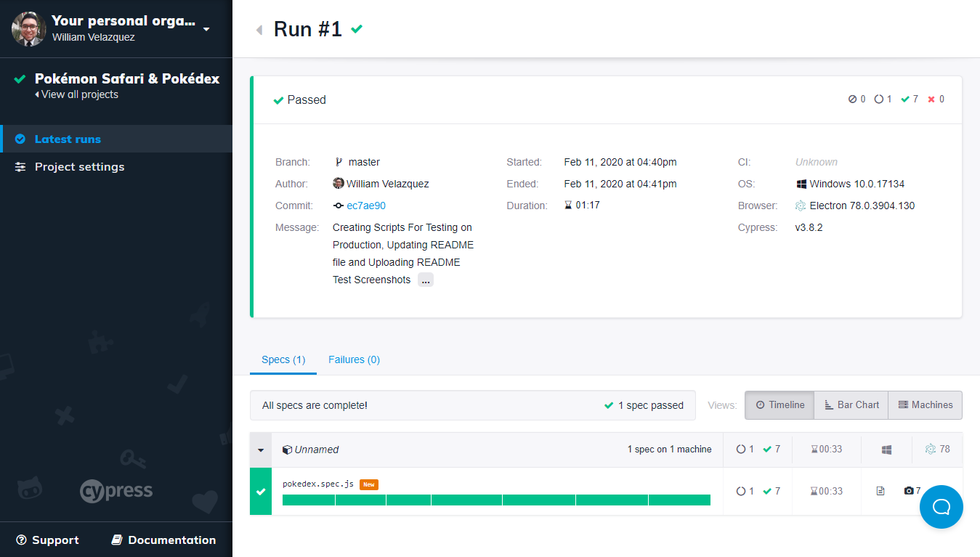Click the branch icon beside master
Viewport: 980px width, 557px height.
pyautogui.click(x=339, y=162)
